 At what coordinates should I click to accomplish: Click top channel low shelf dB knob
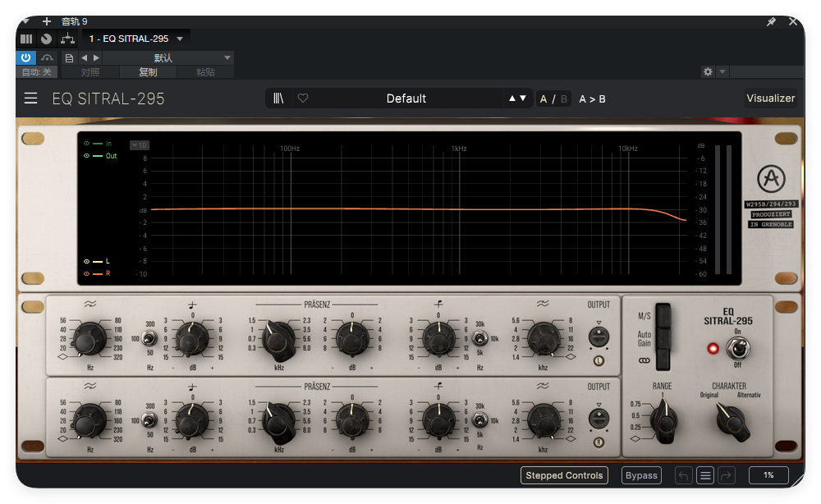(191, 339)
